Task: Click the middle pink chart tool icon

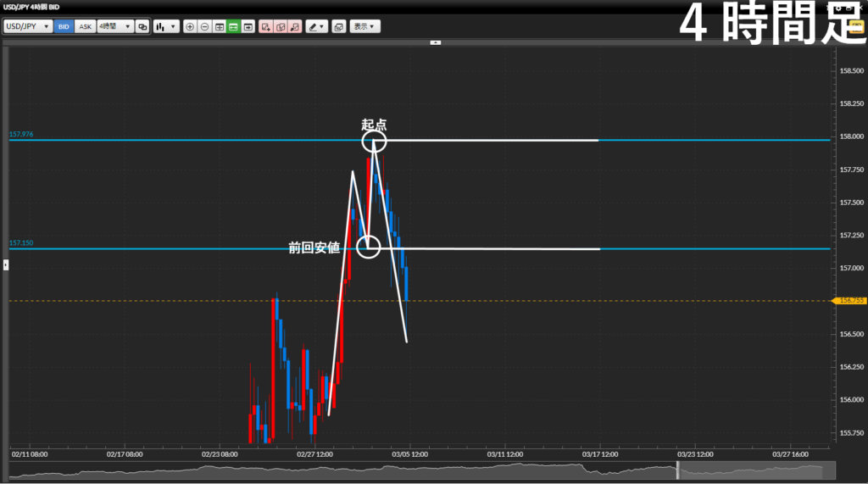Action: pyautogui.click(x=281, y=26)
